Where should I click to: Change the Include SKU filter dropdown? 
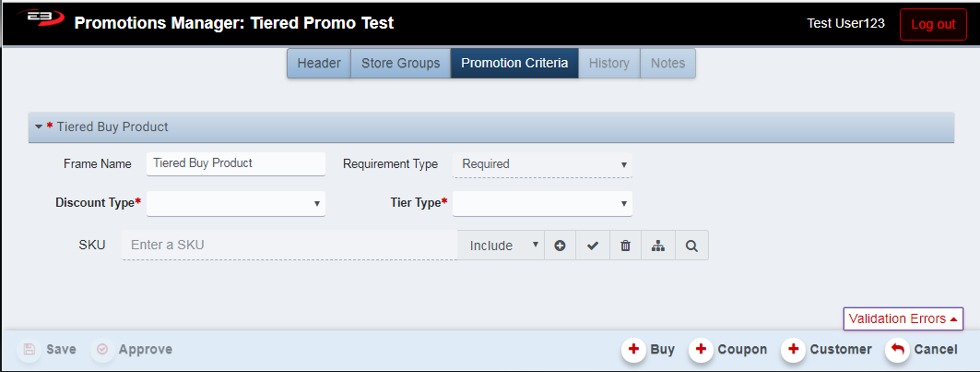tap(502, 246)
